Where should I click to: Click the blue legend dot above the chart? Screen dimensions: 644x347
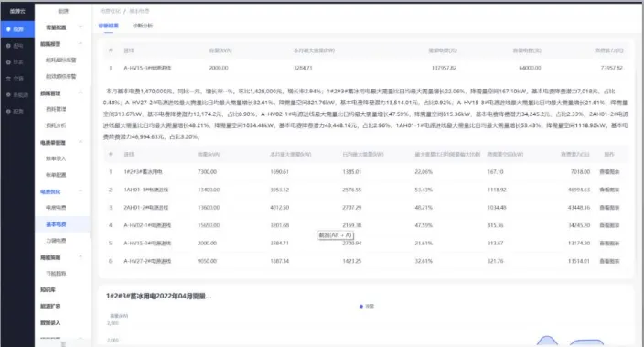(x=361, y=307)
